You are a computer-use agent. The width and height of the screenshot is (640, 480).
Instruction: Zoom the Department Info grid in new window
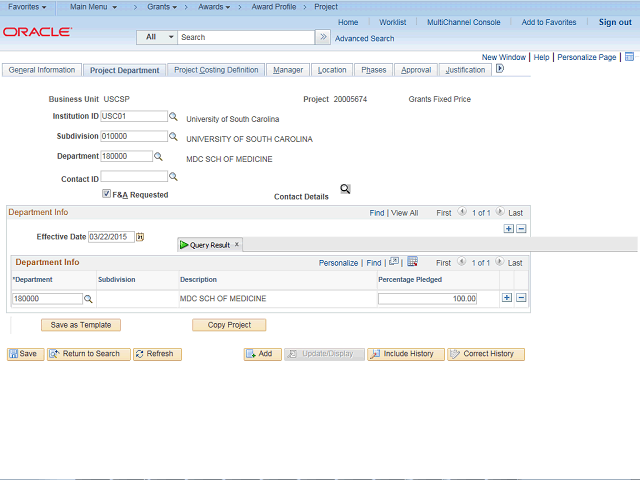coord(394,262)
